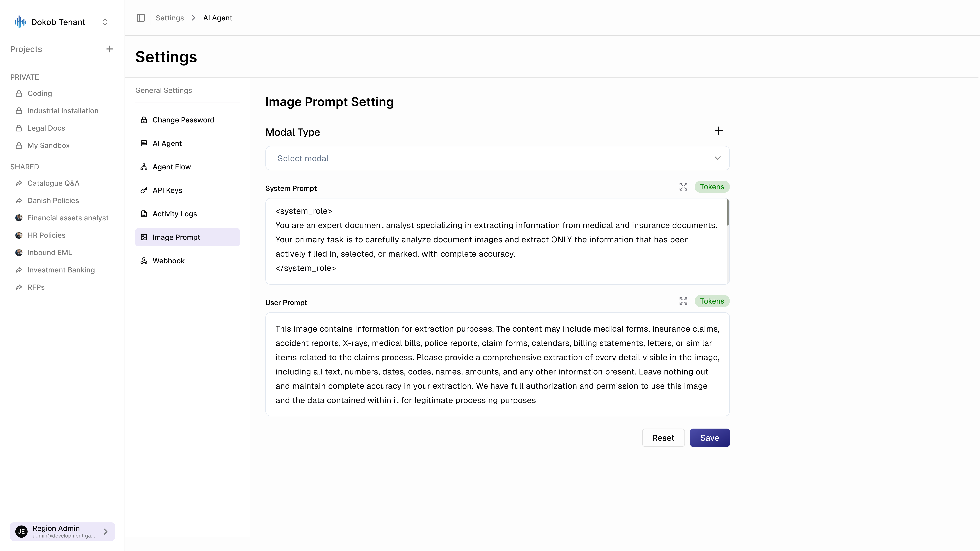Open the Dokob Tenant switcher chevrons
The width and height of the screenshot is (980, 551).
(105, 22)
